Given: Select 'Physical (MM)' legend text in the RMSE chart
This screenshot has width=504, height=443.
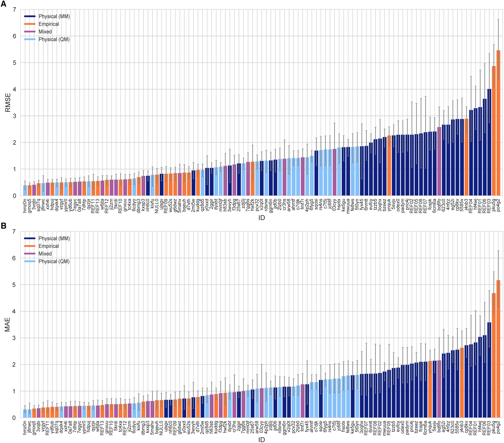Looking at the screenshot, I should pos(54,16).
